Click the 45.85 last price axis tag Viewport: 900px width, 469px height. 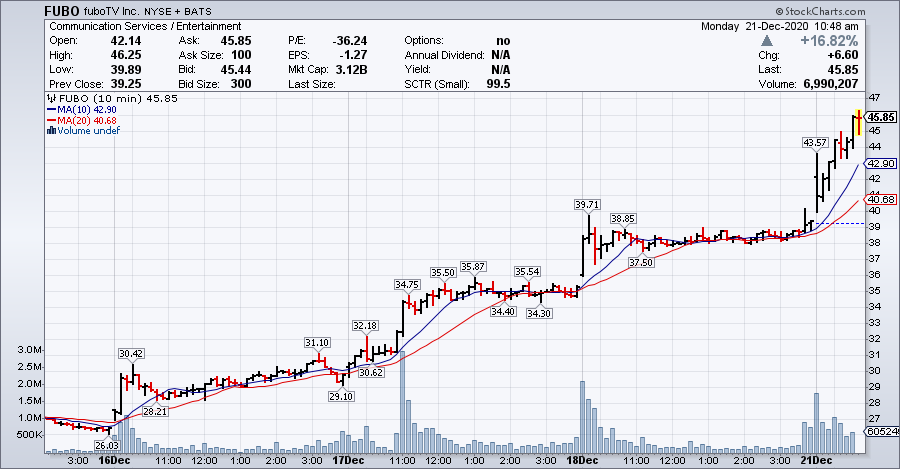coord(880,117)
